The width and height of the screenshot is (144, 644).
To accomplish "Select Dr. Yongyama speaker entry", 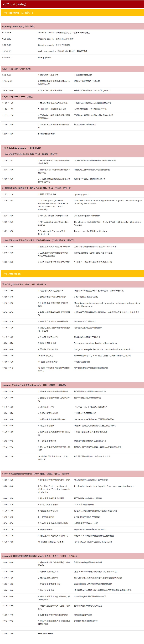I will [x=54, y=205].
